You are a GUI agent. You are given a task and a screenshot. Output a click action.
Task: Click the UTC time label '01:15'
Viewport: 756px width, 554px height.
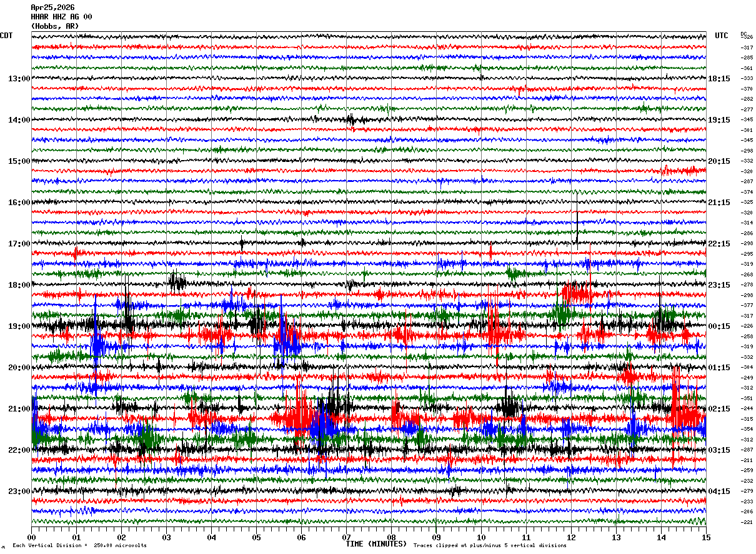coord(719,368)
